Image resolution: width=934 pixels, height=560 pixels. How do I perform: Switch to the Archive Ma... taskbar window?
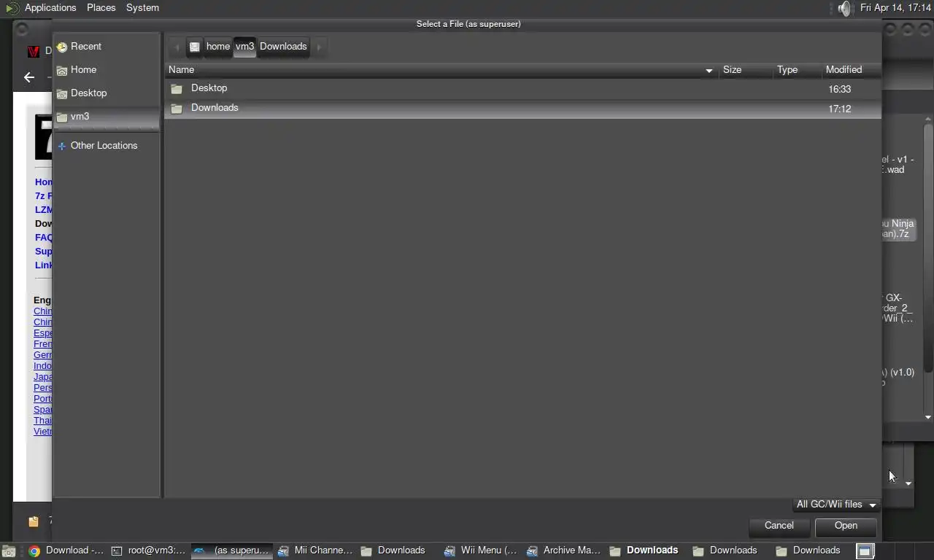click(x=566, y=551)
